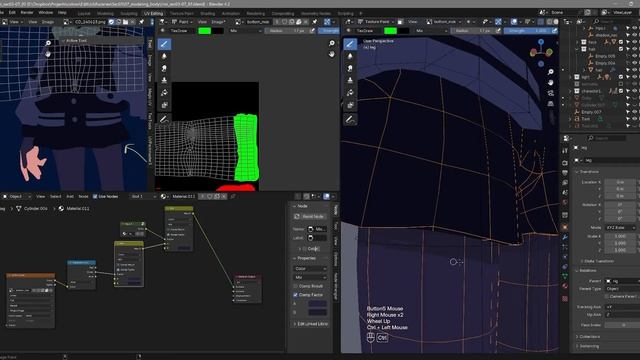Click the Reset Node button
Screen dimensions: 640x360
310,216
